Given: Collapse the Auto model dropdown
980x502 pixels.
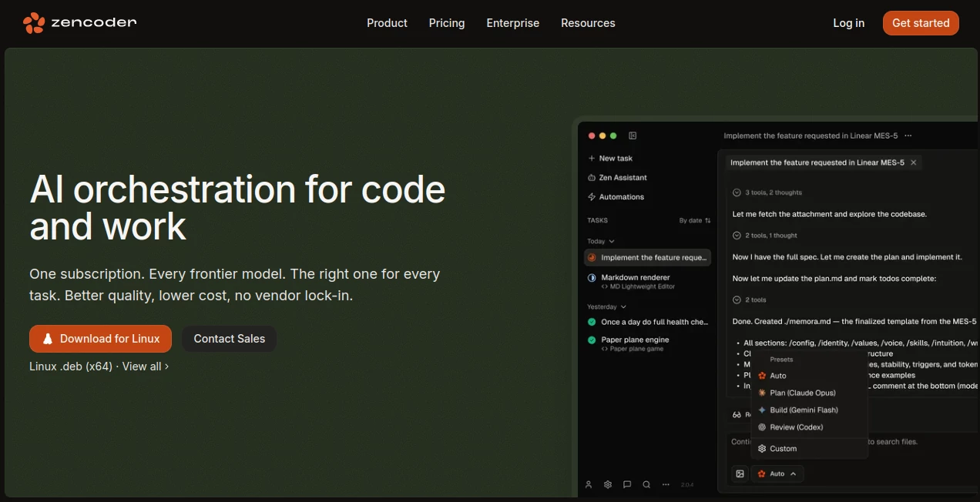Looking at the screenshot, I should (777, 474).
